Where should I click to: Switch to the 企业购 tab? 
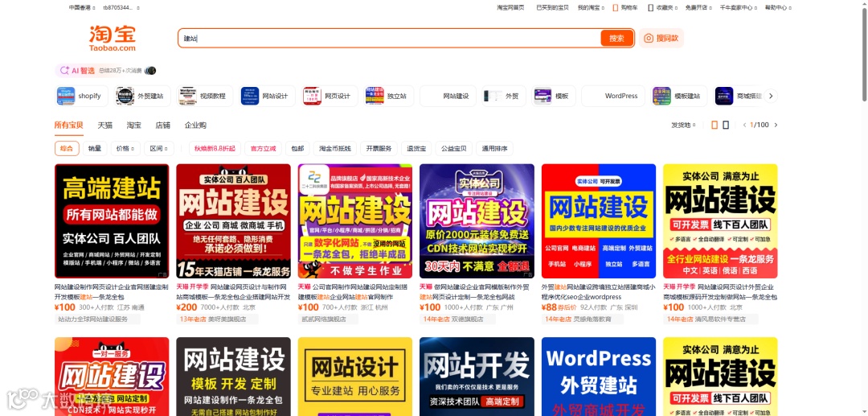[x=195, y=126]
